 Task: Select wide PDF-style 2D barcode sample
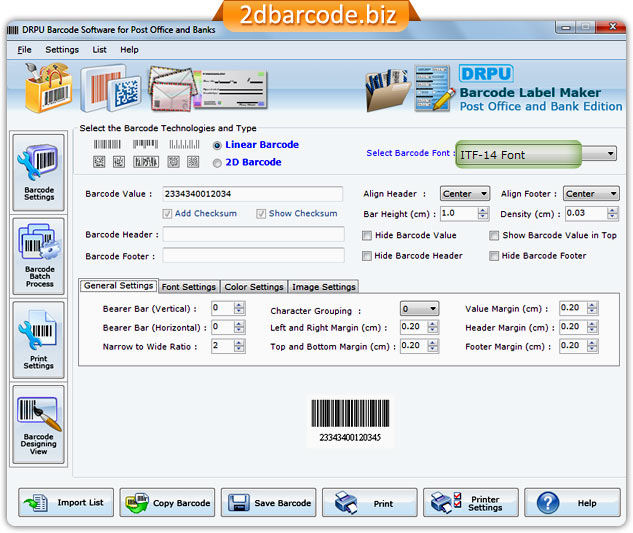coord(146,162)
